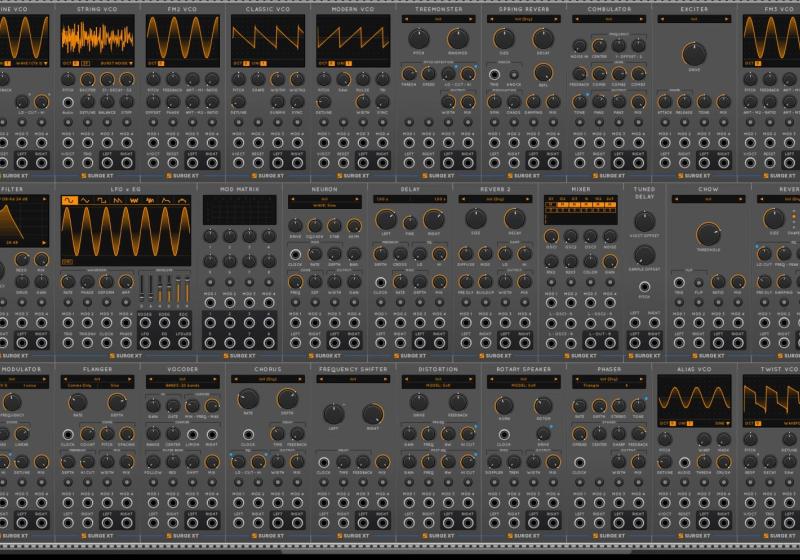Click the Delay module CLOCK jack
Screen dimensions: 800x560
click(381, 282)
